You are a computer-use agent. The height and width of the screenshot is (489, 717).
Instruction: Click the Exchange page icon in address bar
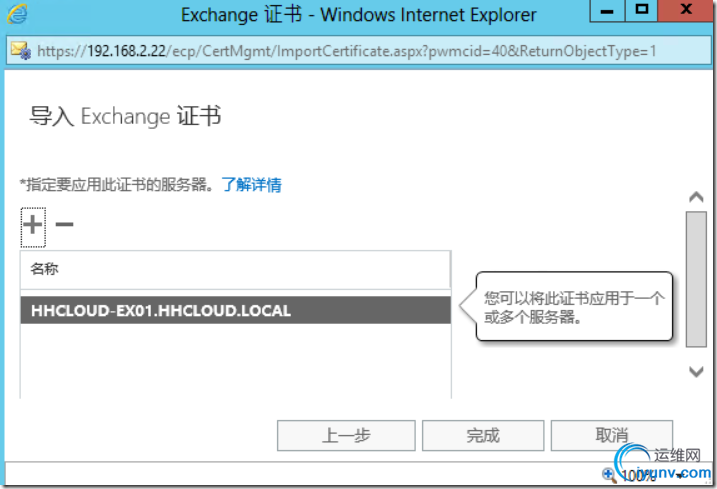[x=21, y=50]
